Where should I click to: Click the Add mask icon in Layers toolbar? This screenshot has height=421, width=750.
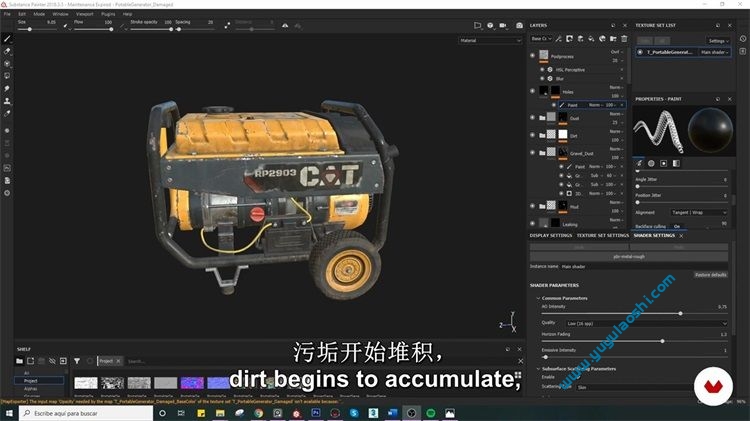pyautogui.click(x=569, y=39)
